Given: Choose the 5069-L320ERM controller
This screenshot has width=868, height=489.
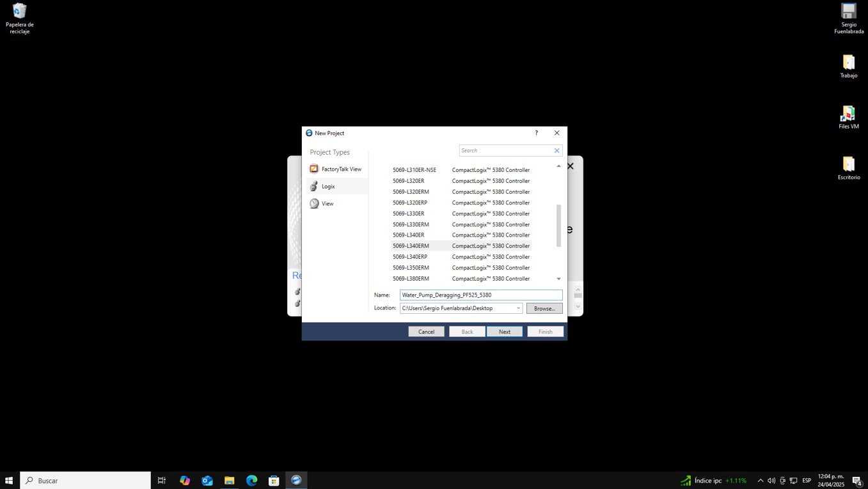Looking at the screenshot, I should [461, 192].
